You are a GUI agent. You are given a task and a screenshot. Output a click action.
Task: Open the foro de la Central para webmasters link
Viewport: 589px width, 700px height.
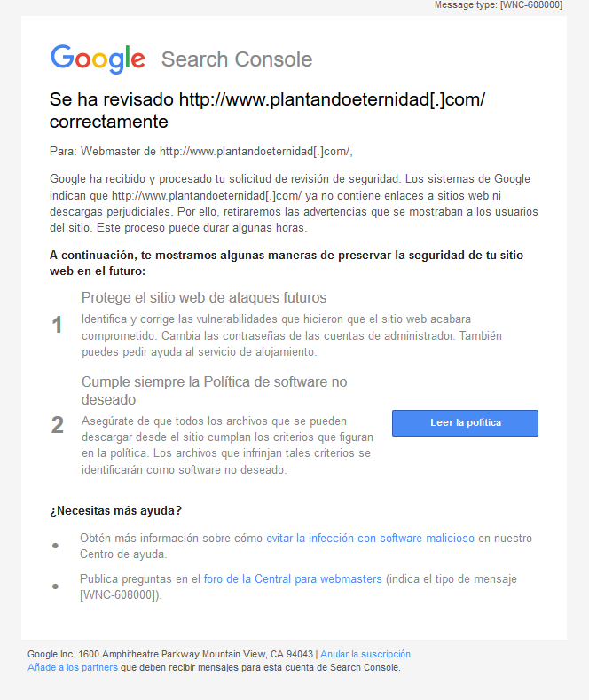tap(293, 579)
